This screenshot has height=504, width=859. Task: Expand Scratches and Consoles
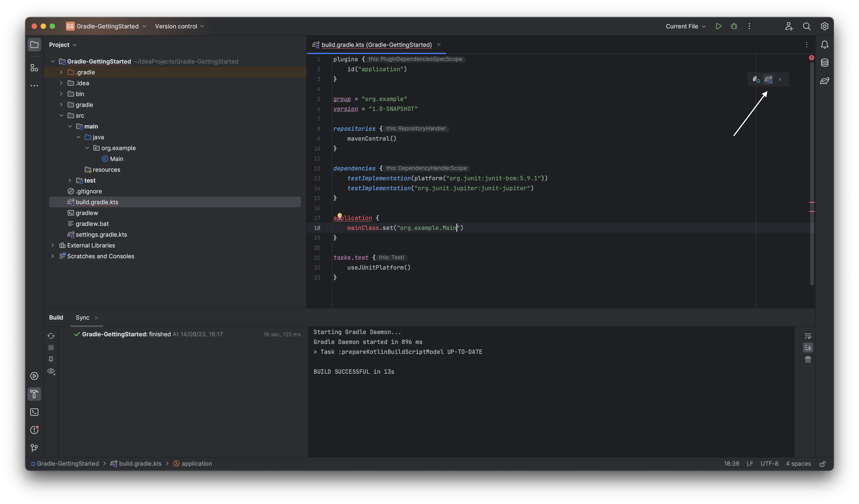point(53,256)
